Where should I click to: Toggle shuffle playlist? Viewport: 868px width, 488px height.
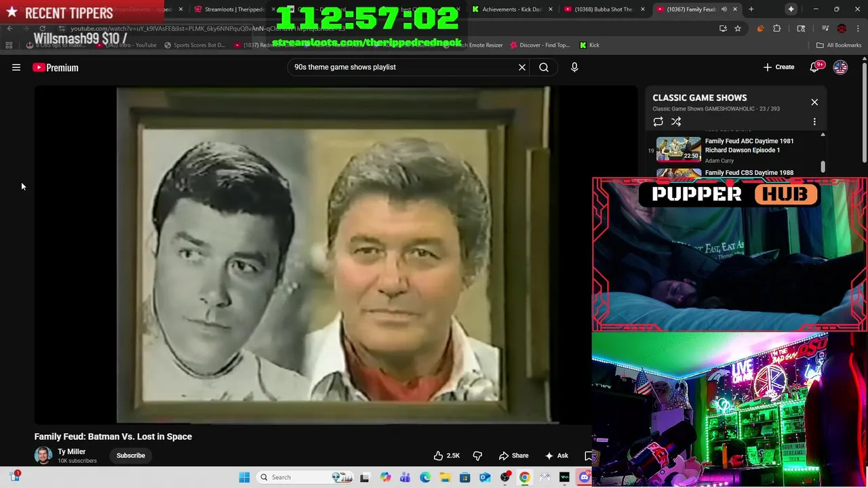[676, 122]
